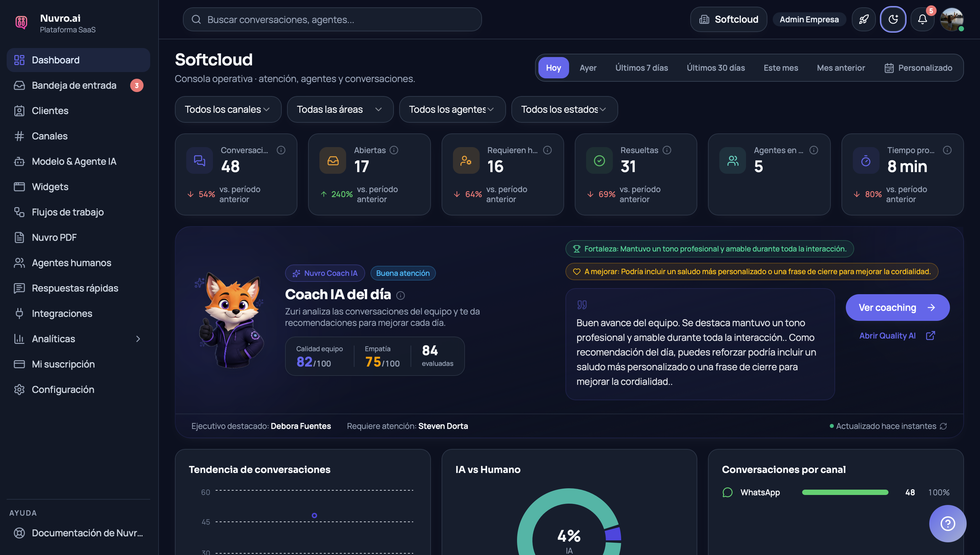Select the Mes anterior period
The width and height of the screenshot is (980, 555).
point(841,68)
